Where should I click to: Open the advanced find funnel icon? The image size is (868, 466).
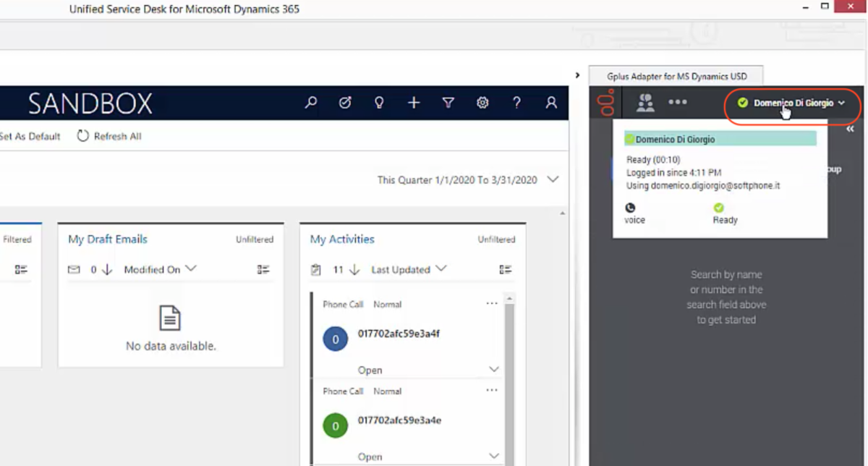(x=448, y=103)
